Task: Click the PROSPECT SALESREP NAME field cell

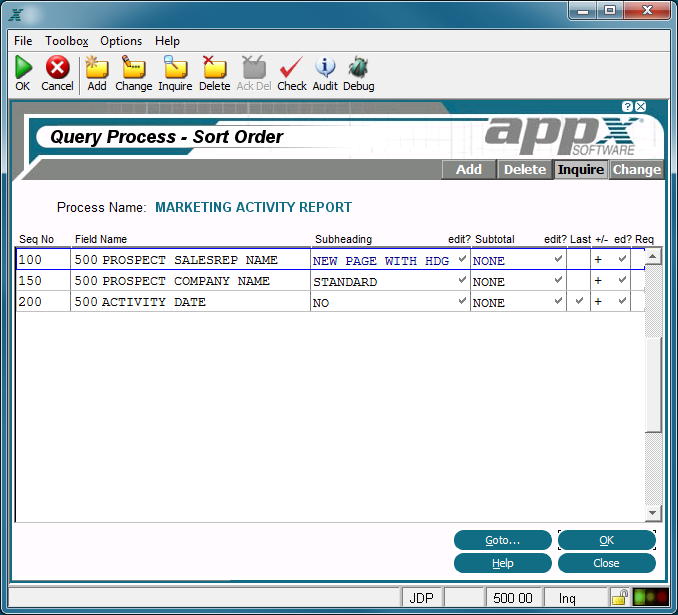Action: click(x=191, y=259)
